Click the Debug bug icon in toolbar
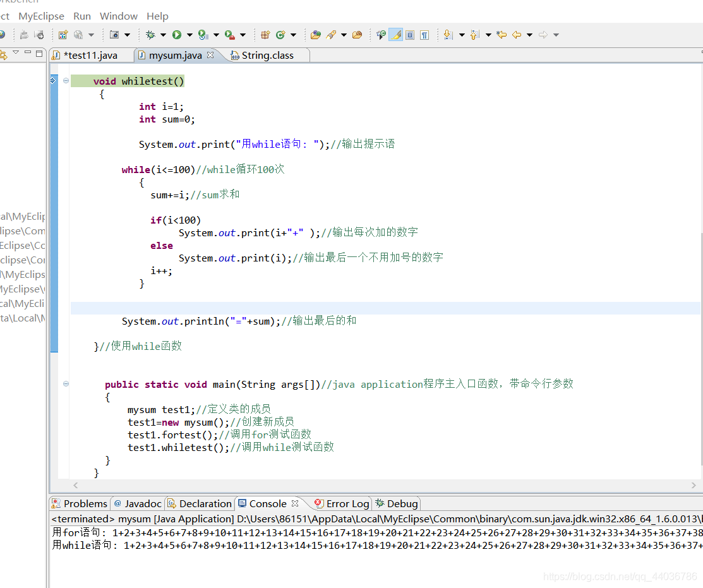The image size is (703, 588). click(x=150, y=35)
